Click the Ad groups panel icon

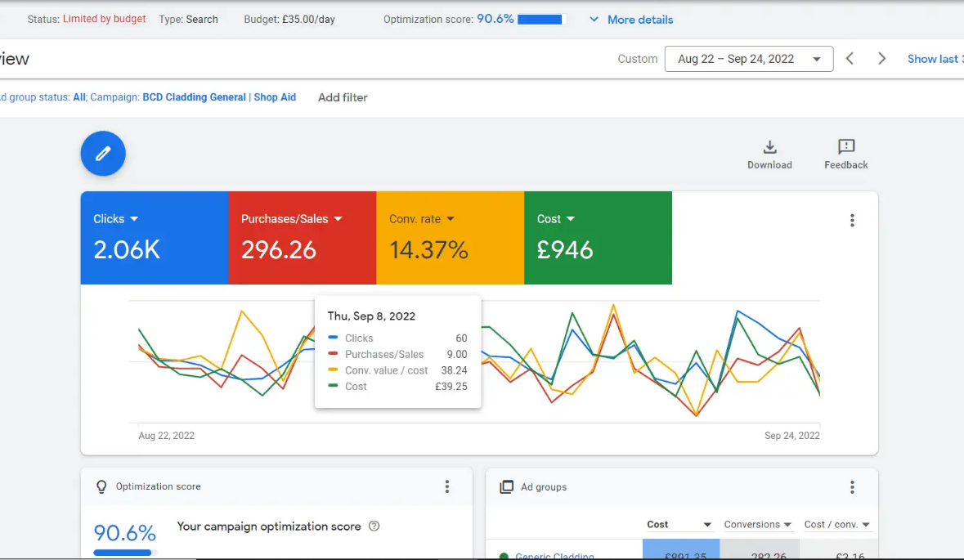click(x=507, y=487)
